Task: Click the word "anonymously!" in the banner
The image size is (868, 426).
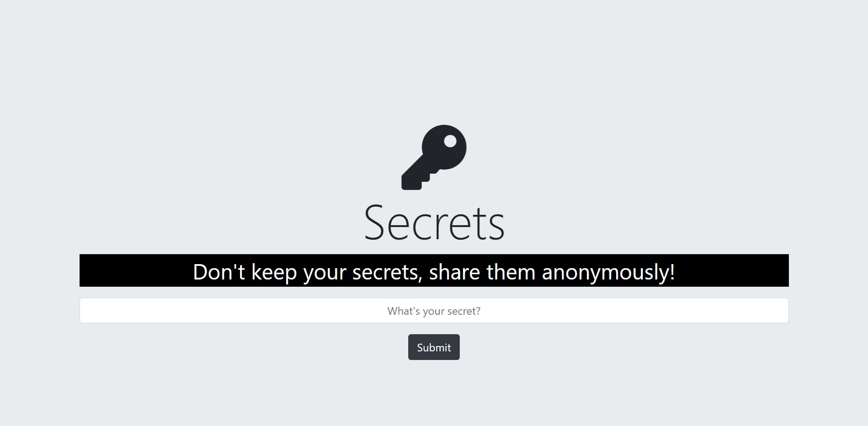Action: [x=608, y=272]
